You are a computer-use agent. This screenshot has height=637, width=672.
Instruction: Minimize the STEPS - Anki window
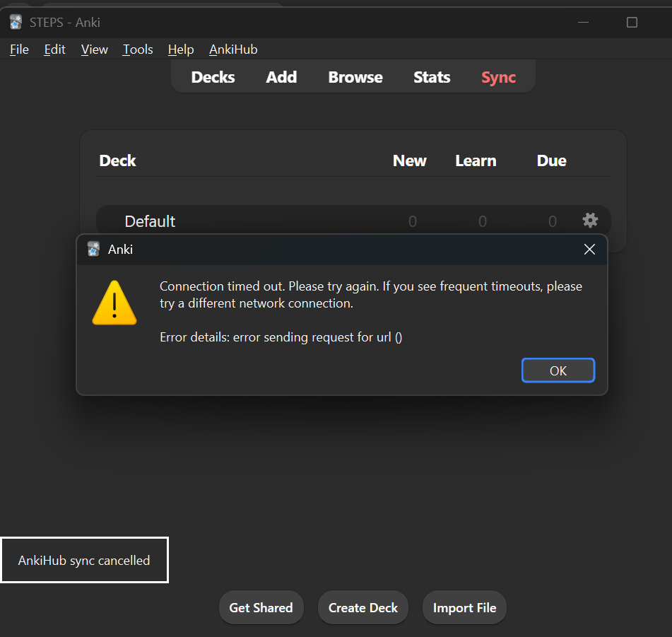click(584, 22)
